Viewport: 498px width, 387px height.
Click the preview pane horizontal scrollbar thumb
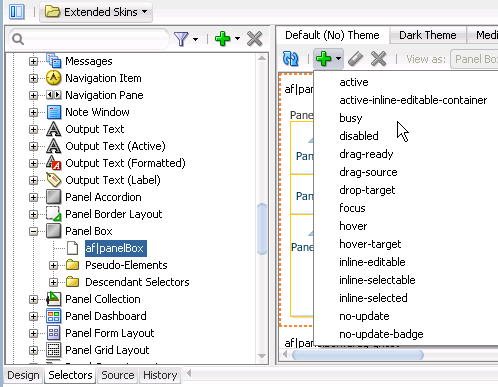(358, 355)
